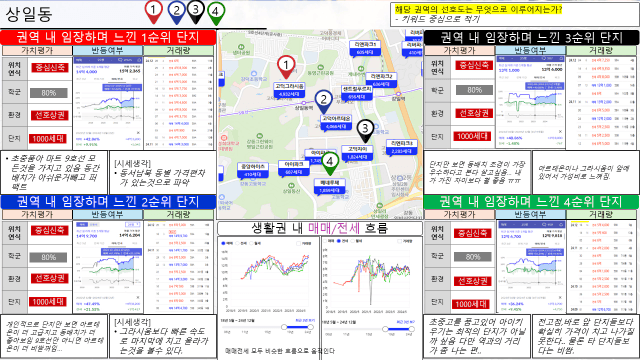This screenshot has width=640, height=360.
Task: Select 전세 radio in the right trend chart
Action: click(338, 241)
